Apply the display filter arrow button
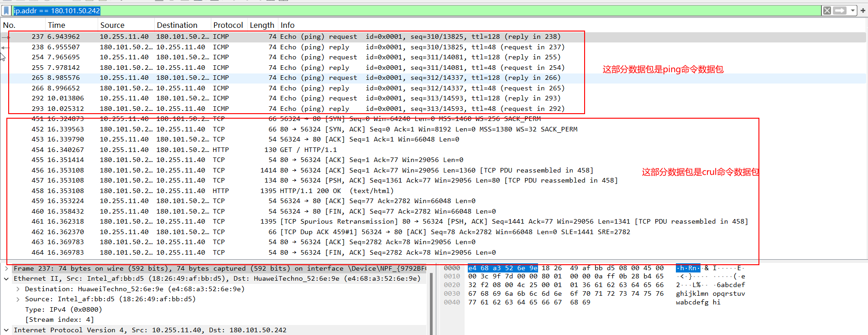This screenshot has width=868, height=335. 840,10
